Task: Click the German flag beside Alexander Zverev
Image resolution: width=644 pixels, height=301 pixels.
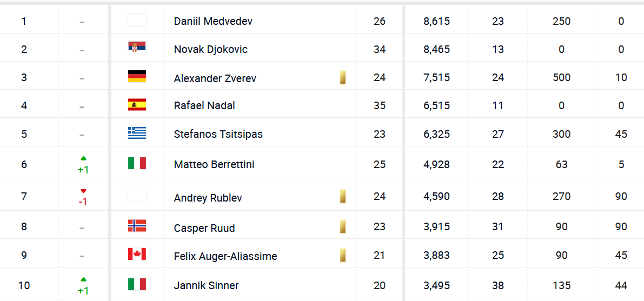Action: point(137,77)
